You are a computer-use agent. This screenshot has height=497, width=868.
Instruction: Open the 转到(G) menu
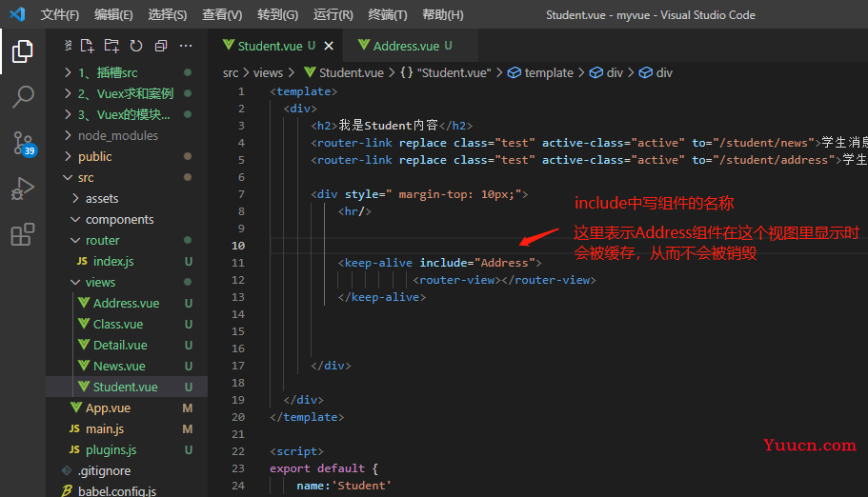(x=277, y=14)
